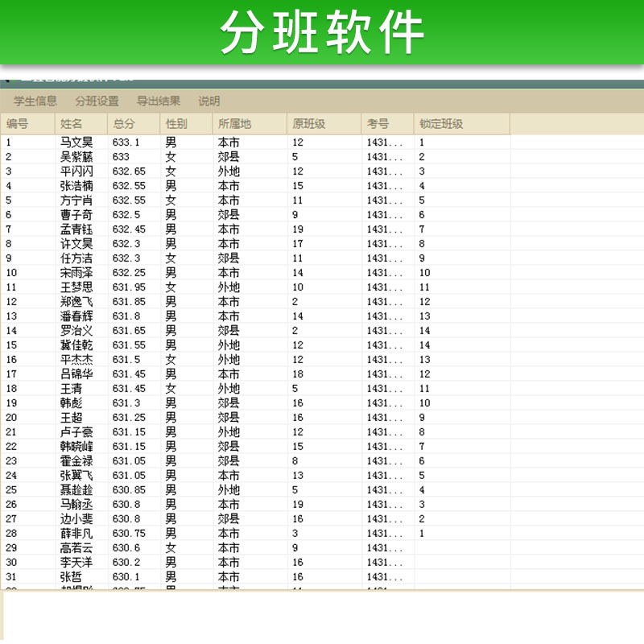The height and width of the screenshot is (644, 644).
Task: Click total score 631.95
Action: pyautogui.click(x=129, y=287)
